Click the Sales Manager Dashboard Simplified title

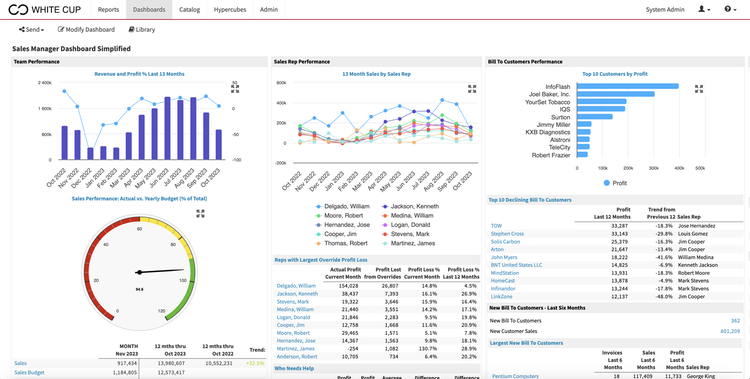click(71, 49)
